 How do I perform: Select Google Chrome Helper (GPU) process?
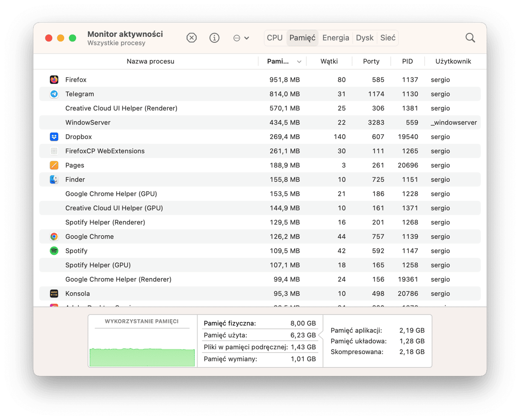pos(260,194)
